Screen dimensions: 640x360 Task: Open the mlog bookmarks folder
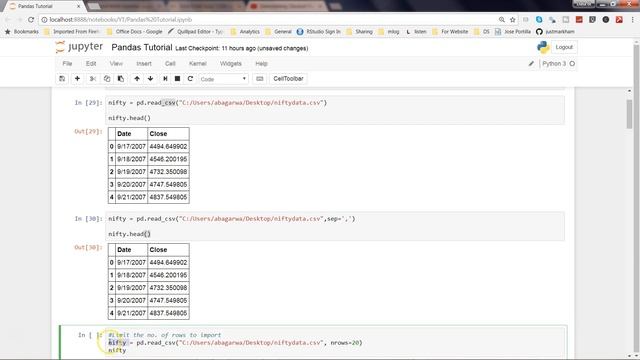click(389, 31)
